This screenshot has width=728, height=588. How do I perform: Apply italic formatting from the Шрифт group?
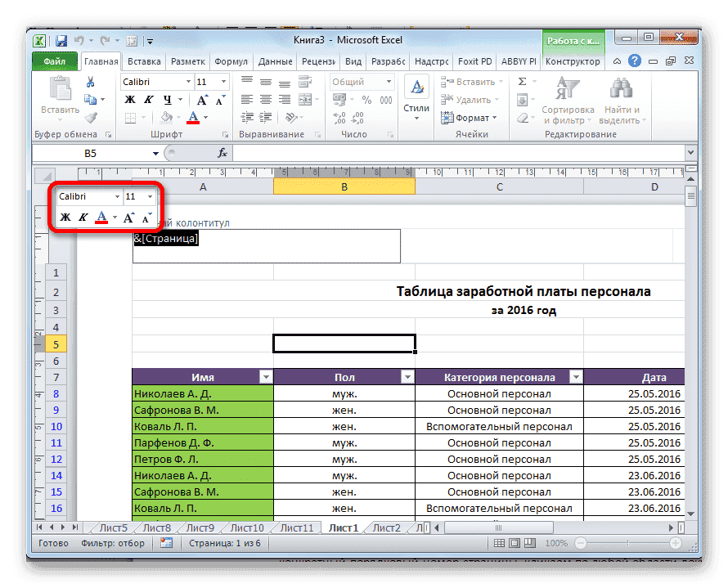151,97
